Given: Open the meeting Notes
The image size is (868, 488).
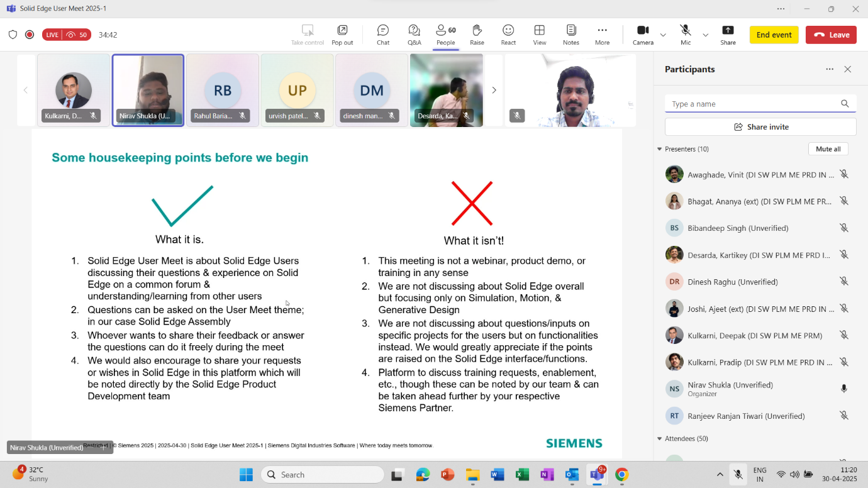Looking at the screenshot, I should [x=570, y=34].
